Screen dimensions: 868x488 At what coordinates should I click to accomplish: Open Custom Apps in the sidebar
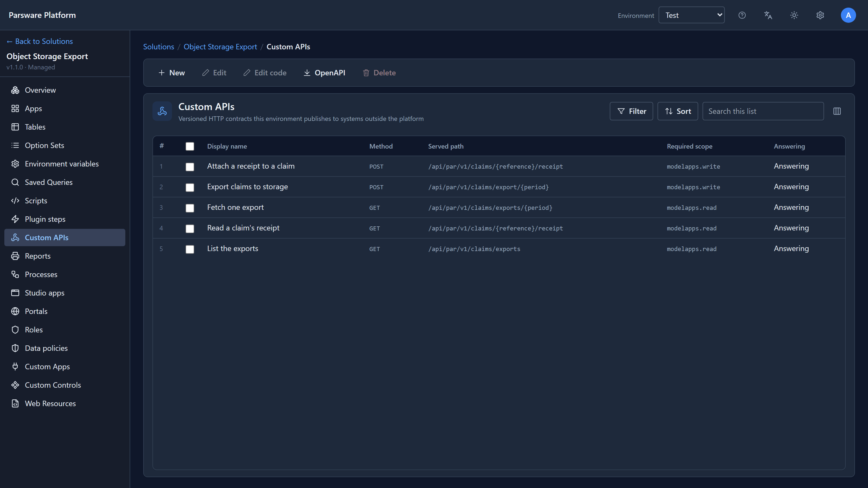65,367
